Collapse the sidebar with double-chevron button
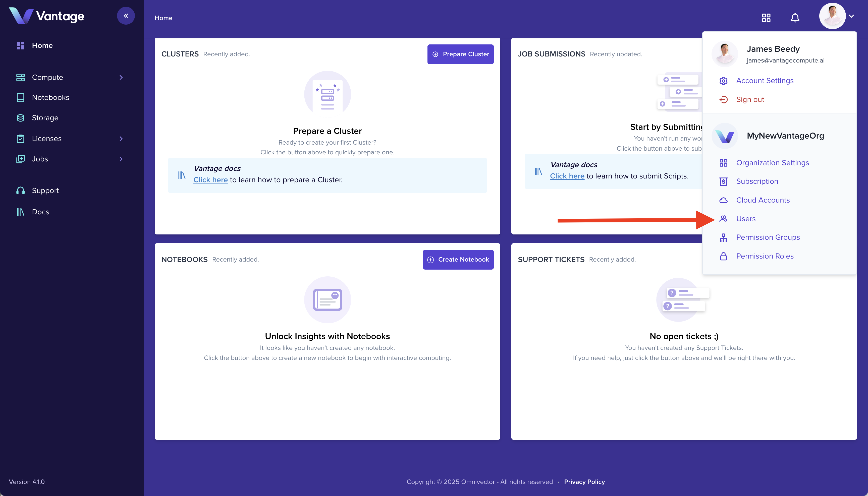The image size is (868, 496). 126,16
